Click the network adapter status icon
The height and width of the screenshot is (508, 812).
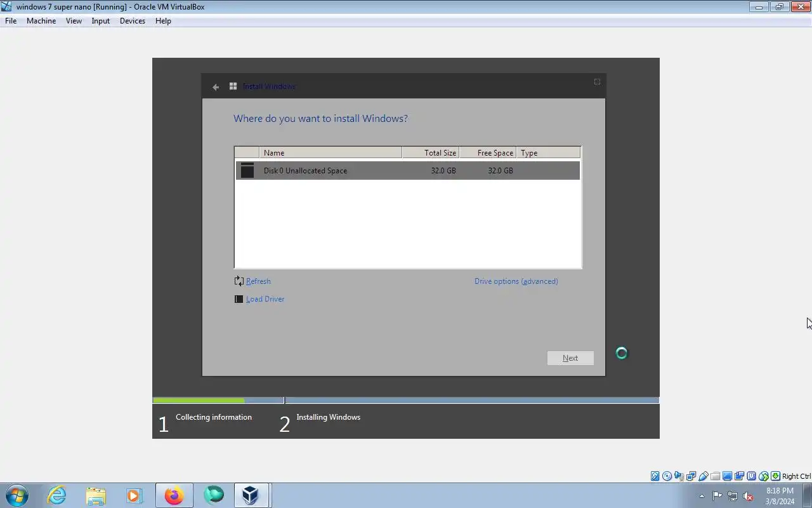691,476
